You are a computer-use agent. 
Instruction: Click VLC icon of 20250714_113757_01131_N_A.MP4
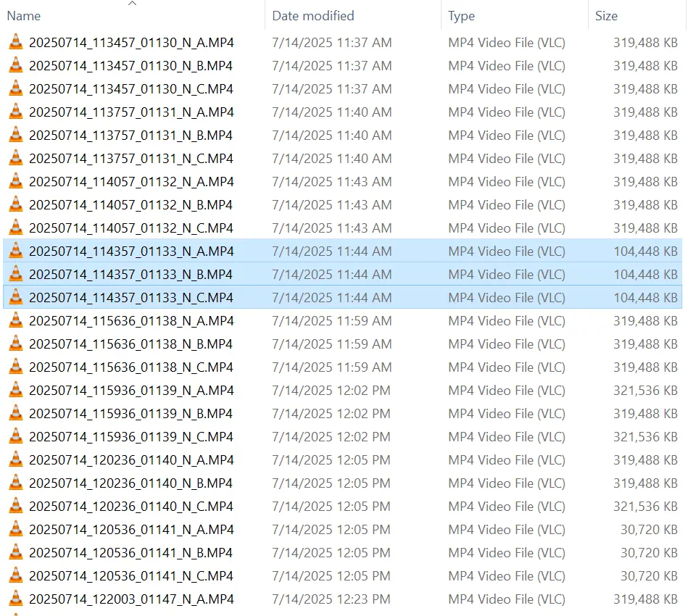point(16,112)
